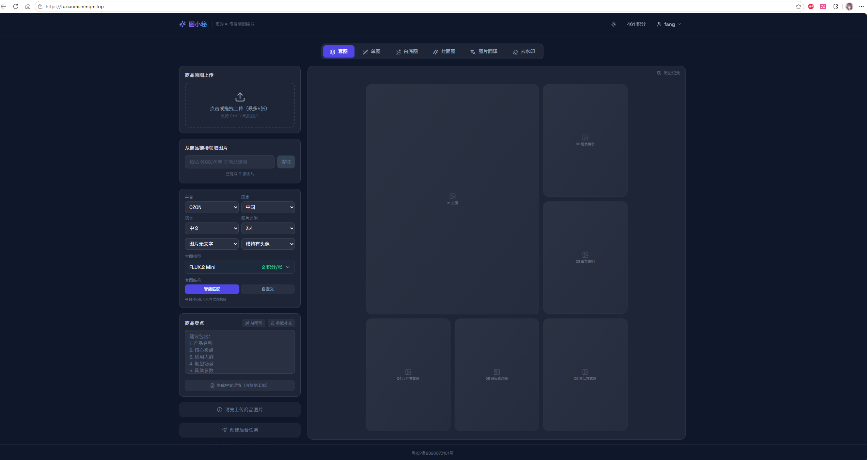This screenshot has width=868, height=460.
Task: Select the 智能匹配 structure option
Action: [212, 289]
